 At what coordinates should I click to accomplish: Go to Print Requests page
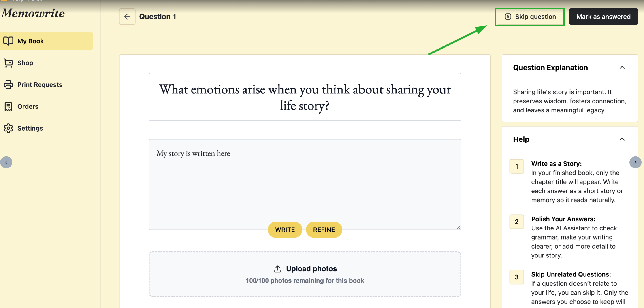(40, 85)
